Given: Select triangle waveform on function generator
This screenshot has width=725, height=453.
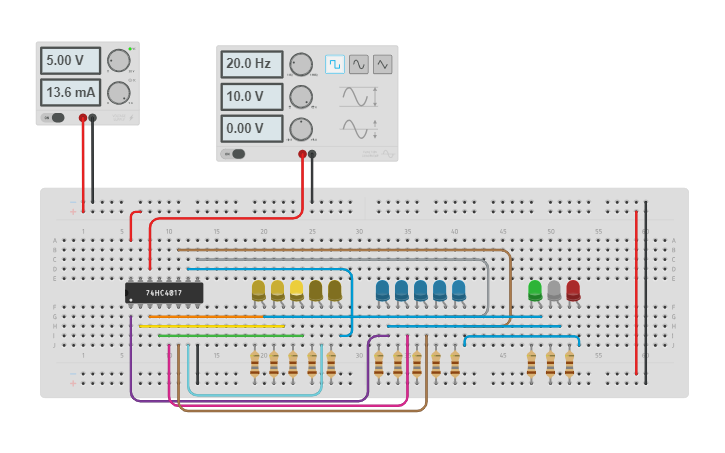Looking at the screenshot, I should click(x=383, y=64).
